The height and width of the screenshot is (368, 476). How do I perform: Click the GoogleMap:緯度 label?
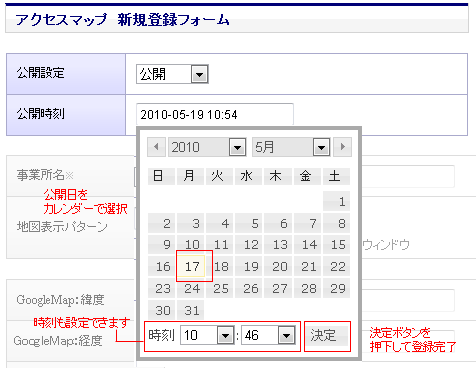pos(60,300)
